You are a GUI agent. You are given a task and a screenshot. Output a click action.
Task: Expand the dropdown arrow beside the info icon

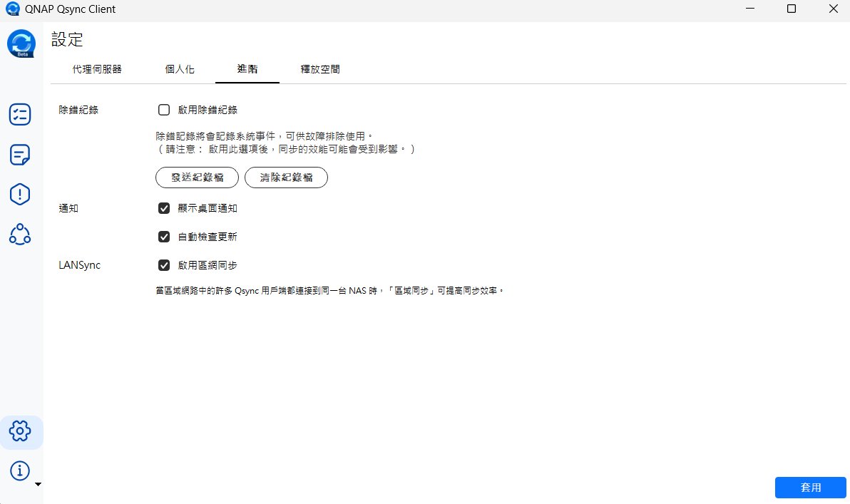(x=39, y=484)
